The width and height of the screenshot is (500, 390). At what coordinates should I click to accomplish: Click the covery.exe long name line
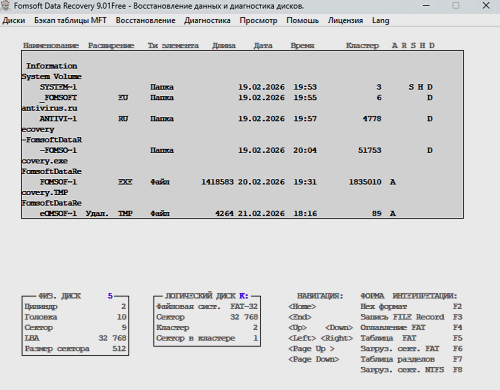(45, 161)
